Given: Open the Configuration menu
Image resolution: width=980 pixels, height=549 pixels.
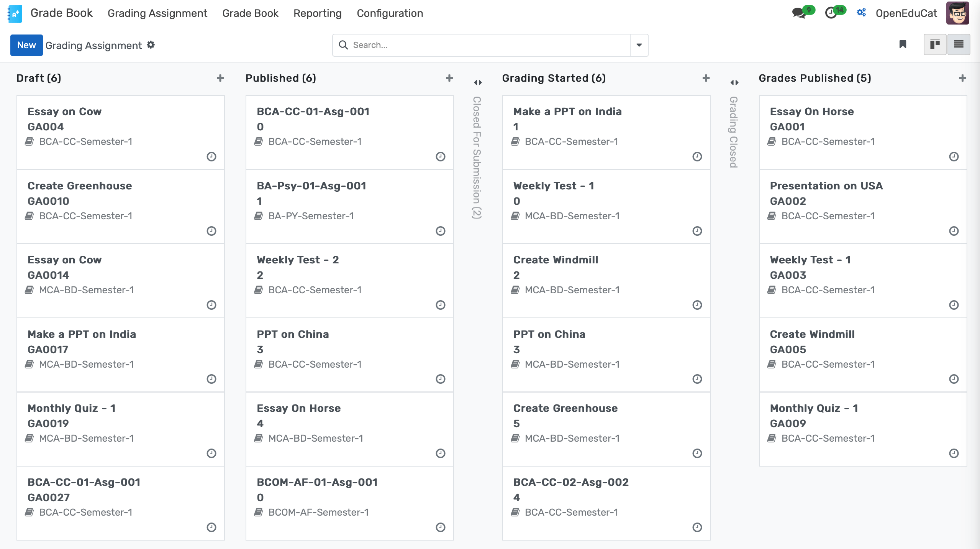Looking at the screenshot, I should [390, 13].
